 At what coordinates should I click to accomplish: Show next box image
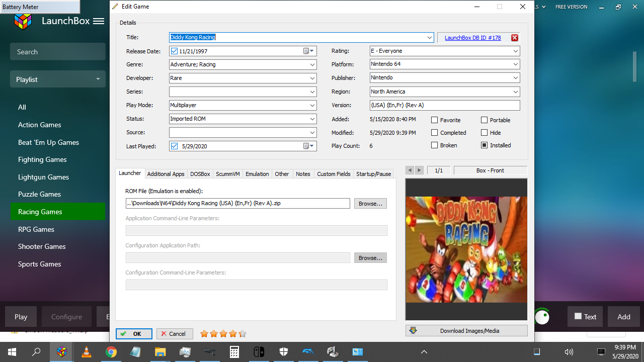(x=419, y=170)
